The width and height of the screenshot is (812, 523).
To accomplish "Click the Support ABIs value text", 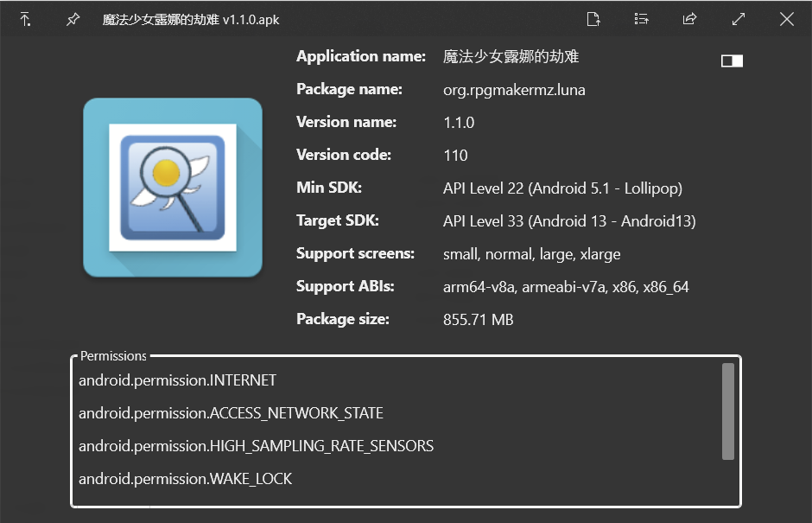I will [x=566, y=287].
